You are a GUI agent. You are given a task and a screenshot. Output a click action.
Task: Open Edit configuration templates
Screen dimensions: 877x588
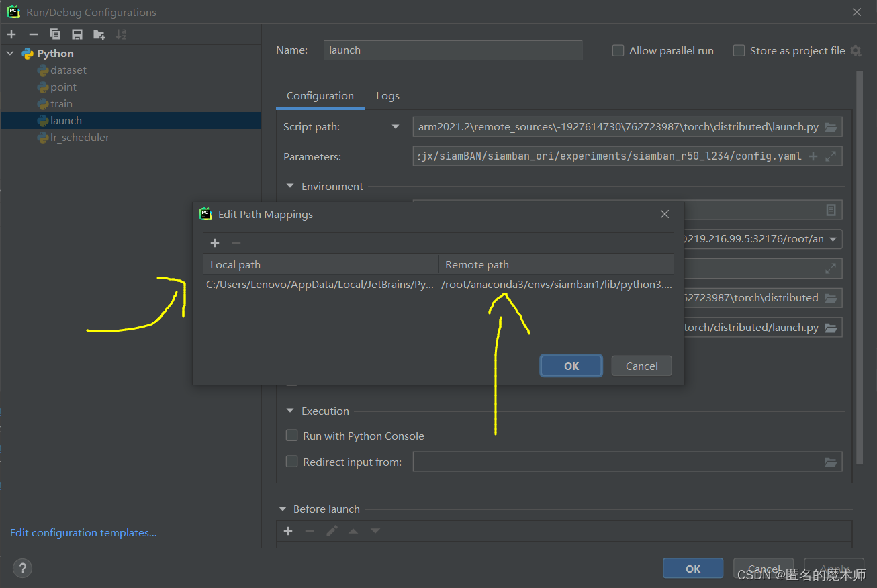(x=83, y=532)
